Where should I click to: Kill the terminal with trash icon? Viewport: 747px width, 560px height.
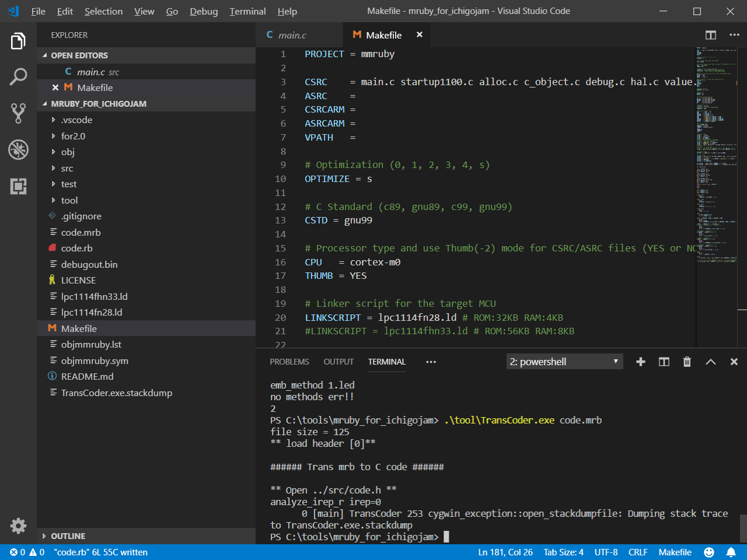tap(687, 362)
